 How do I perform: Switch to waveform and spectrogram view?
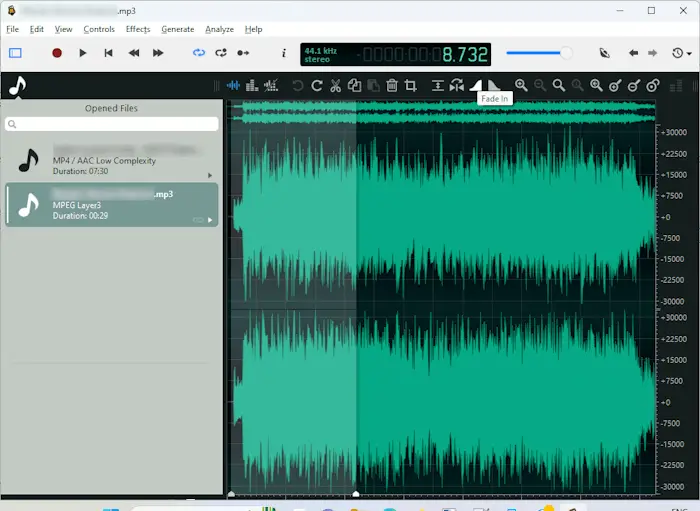click(x=271, y=85)
